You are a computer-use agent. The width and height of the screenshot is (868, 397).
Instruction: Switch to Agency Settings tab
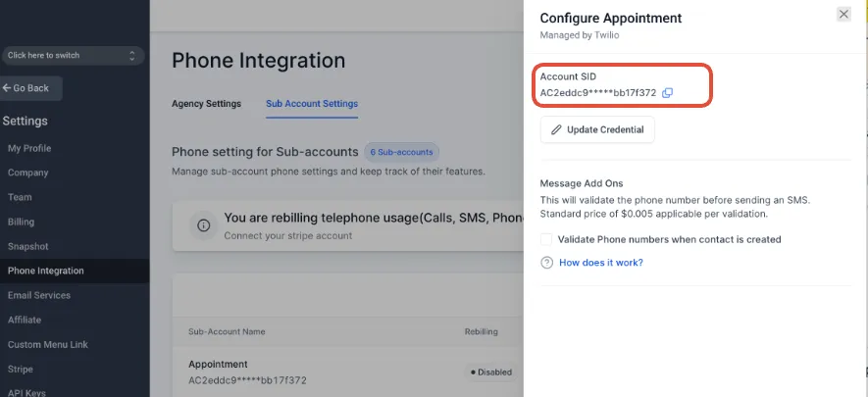click(x=206, y=104)
